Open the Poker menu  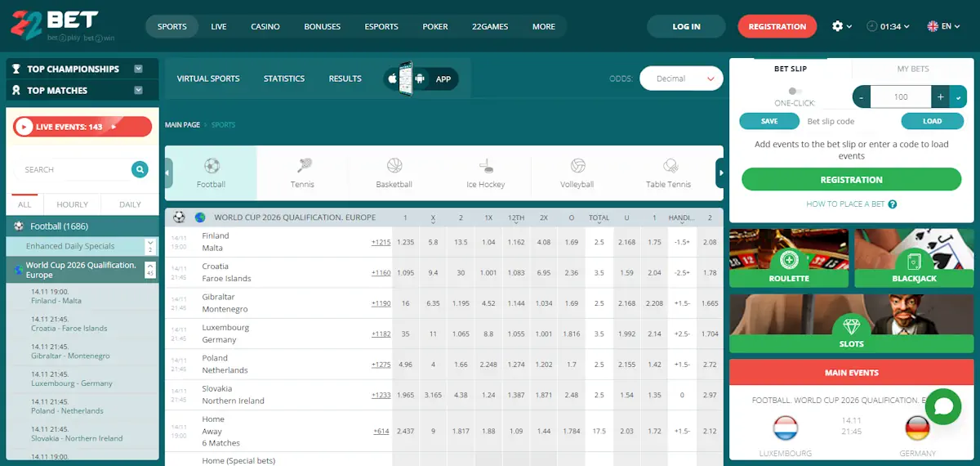[435, 26]
